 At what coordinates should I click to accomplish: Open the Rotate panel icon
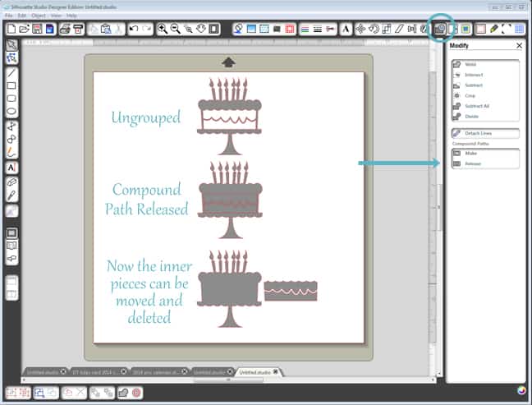[374, 30]
